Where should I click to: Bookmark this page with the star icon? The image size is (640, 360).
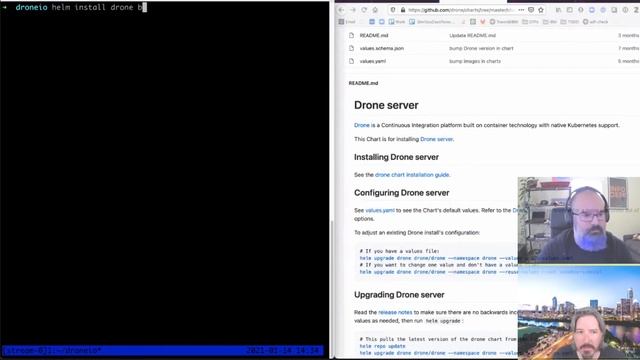point(541,10)
